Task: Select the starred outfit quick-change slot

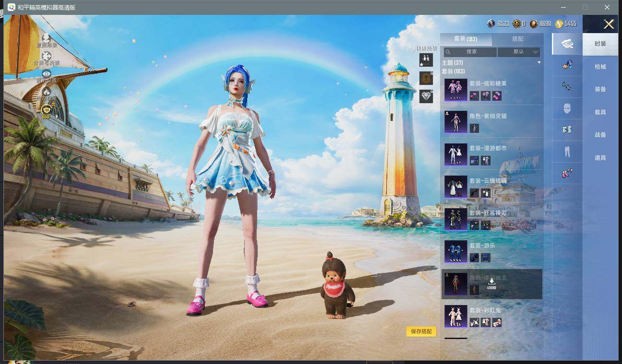Action: pyautogui.click(x=426, y=60)
